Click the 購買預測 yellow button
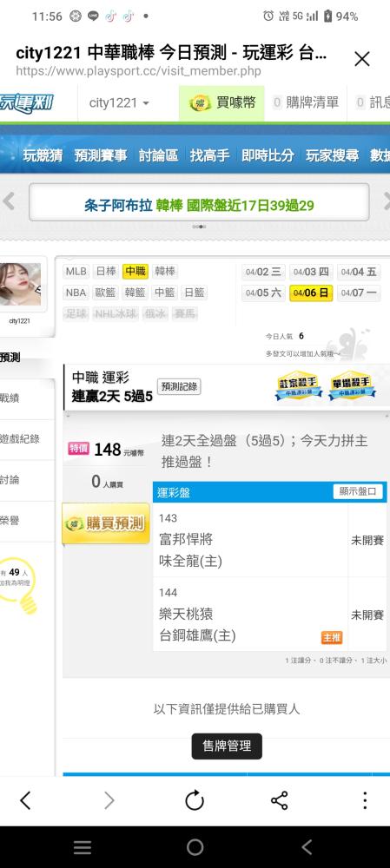390x868 pixels. coord(106,523)
